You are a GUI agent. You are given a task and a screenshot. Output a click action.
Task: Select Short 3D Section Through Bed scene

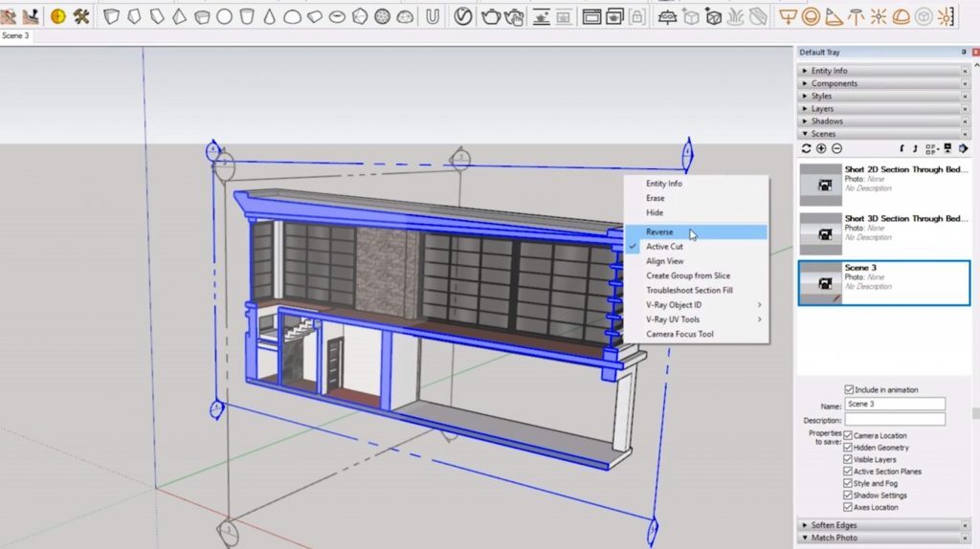[883, 233]
